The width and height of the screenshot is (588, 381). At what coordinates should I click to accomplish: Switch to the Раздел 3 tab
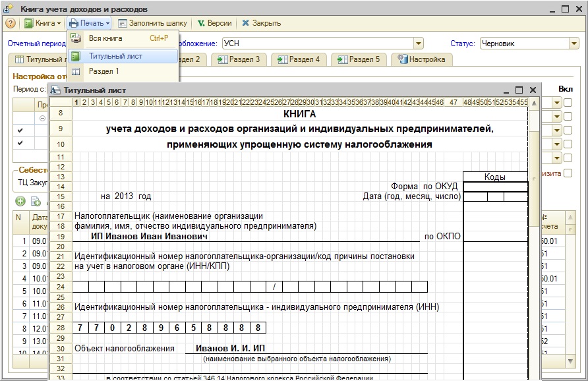pyautogui.click(x=239, y=59)
